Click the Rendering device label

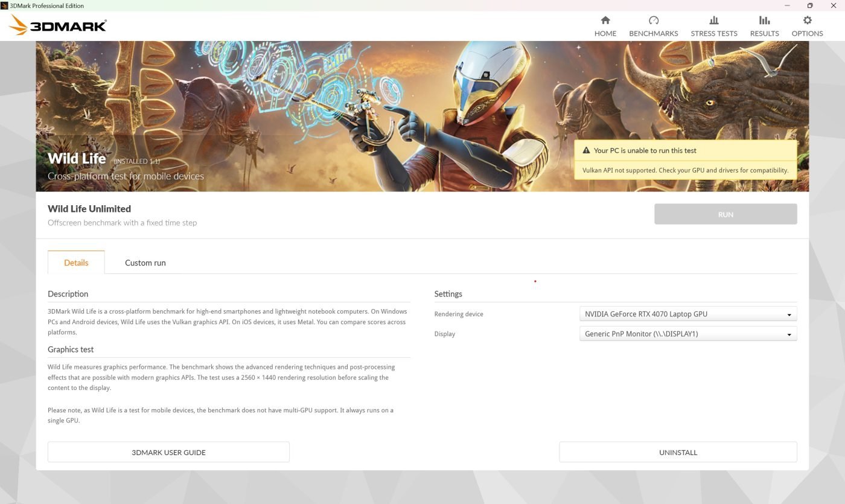click(x=459, y=314)
